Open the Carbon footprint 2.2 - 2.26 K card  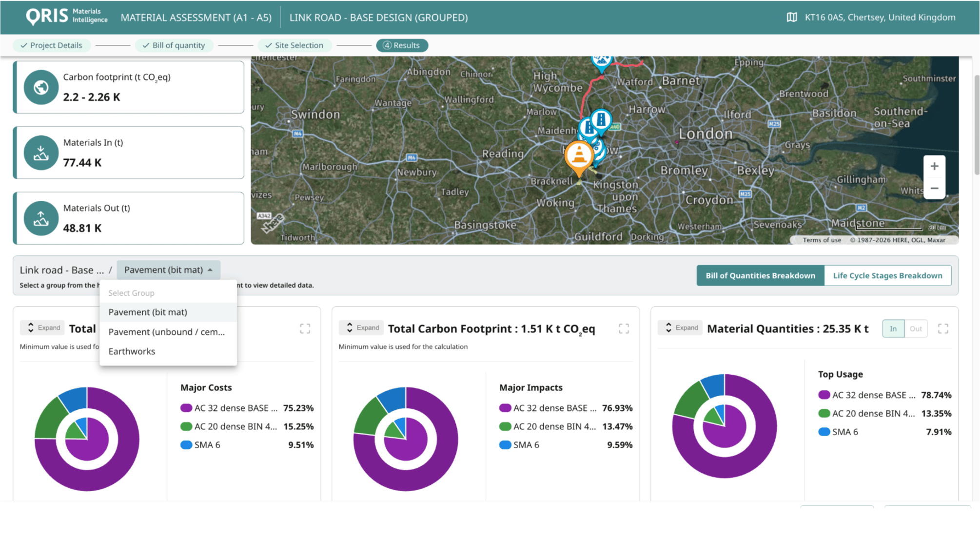[x=129, y=87]
